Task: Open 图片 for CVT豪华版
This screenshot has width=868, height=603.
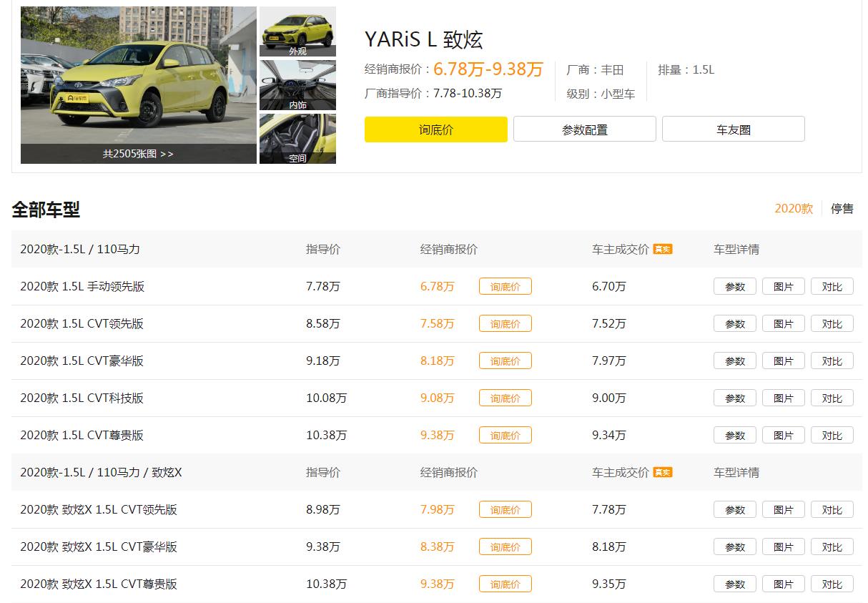Action: coord(783,361)
